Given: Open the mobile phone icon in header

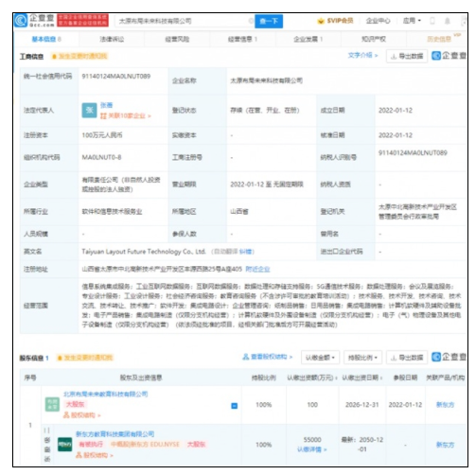Looking at the screenshot, I should (432, 21).
